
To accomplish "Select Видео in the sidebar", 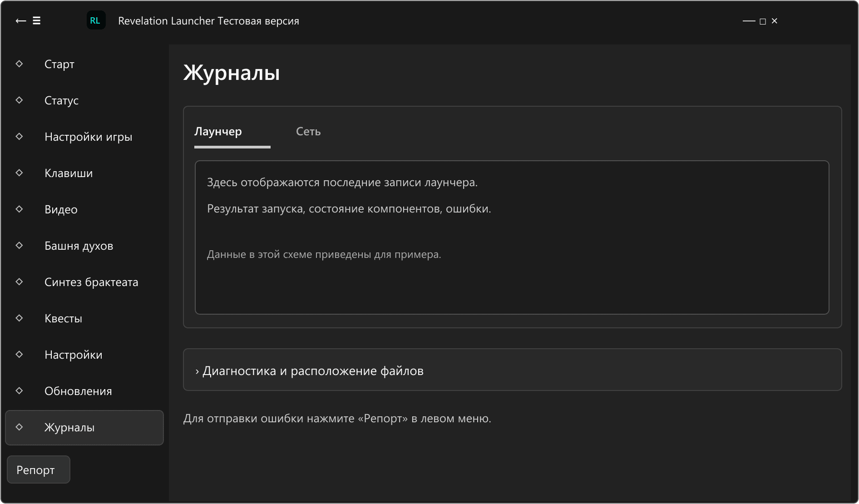I will point(84,210).
